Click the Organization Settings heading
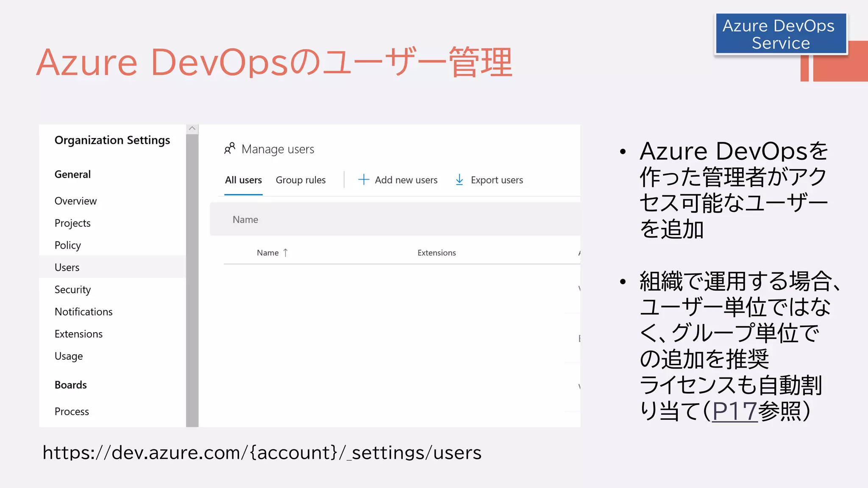868x488 pixels. coord(112,140)
